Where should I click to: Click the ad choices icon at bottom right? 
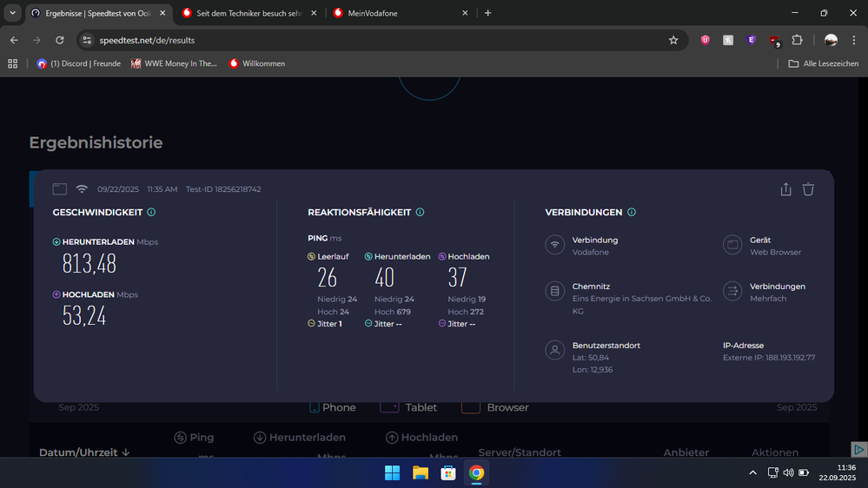[858, 449]
